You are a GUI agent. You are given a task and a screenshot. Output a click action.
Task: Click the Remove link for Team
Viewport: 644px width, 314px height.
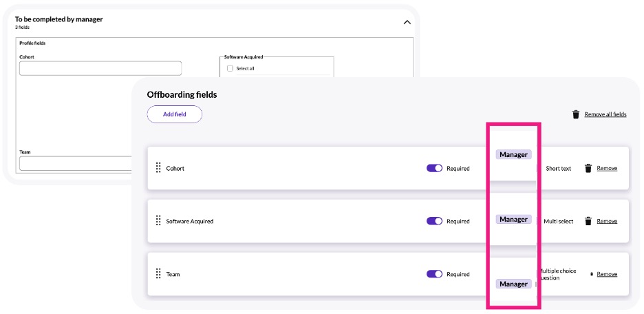[x=607, y=274]
